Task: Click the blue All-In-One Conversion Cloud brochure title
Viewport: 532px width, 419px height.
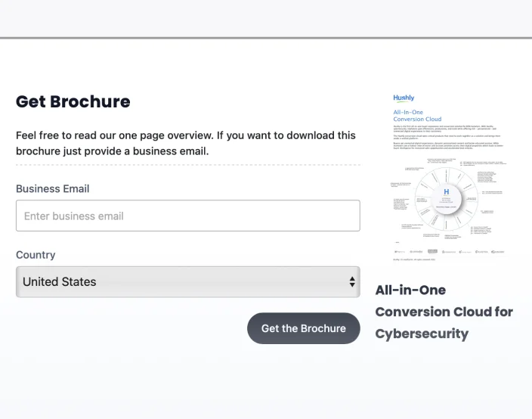Action: 417,116
